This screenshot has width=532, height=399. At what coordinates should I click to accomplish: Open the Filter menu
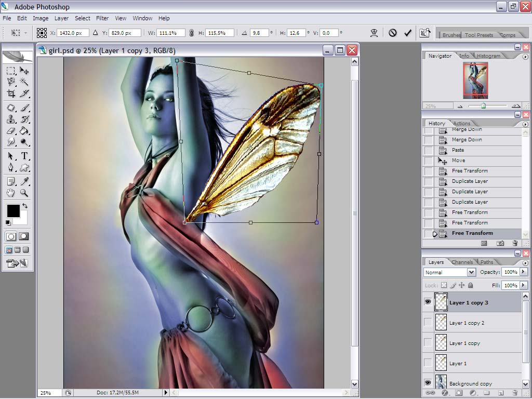point(102,18)
